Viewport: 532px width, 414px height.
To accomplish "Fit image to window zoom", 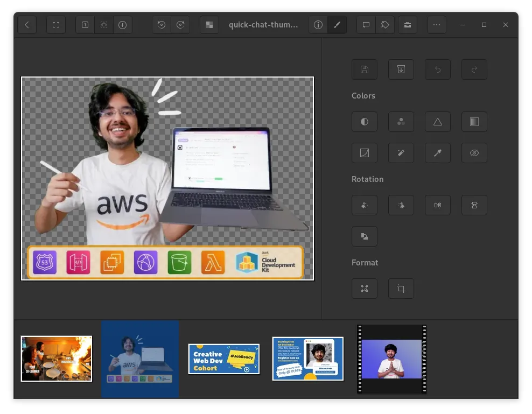I will pos(104,25).
